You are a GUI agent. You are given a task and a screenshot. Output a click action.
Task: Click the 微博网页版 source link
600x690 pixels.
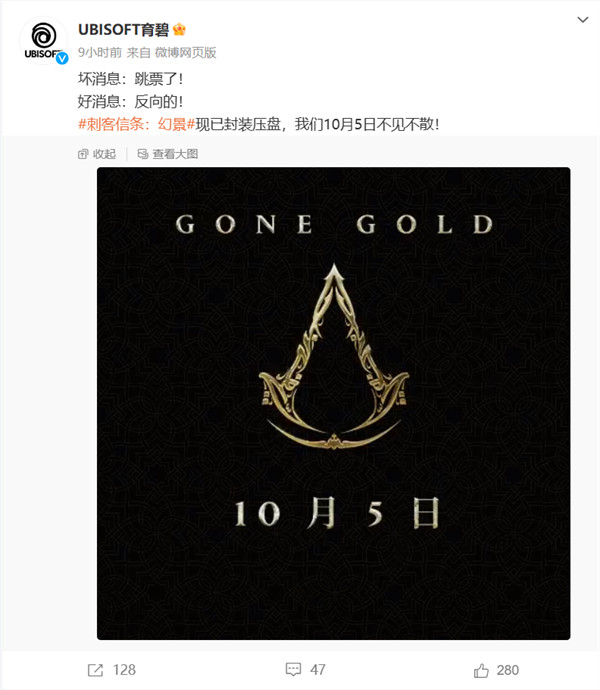pyautogui.click(x=185, y=53)
